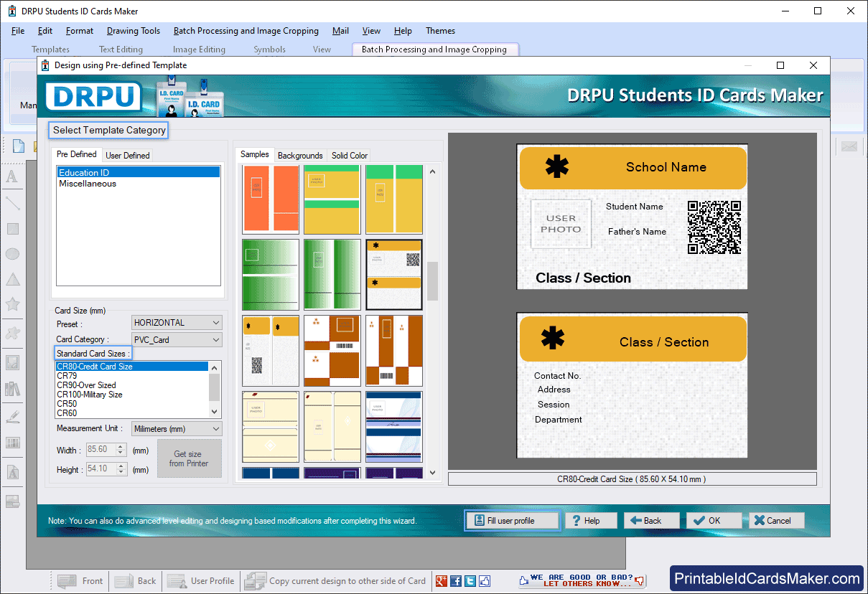This screenshot has width=868, height=594.
Task: Open the Preset dropdown showing HORIZONTAL
Action: tap(177, 323)
